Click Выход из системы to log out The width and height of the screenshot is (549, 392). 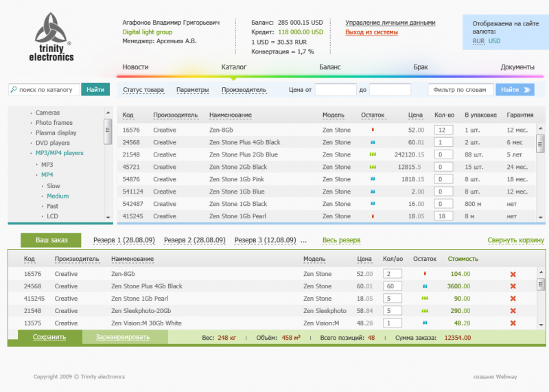371,32
